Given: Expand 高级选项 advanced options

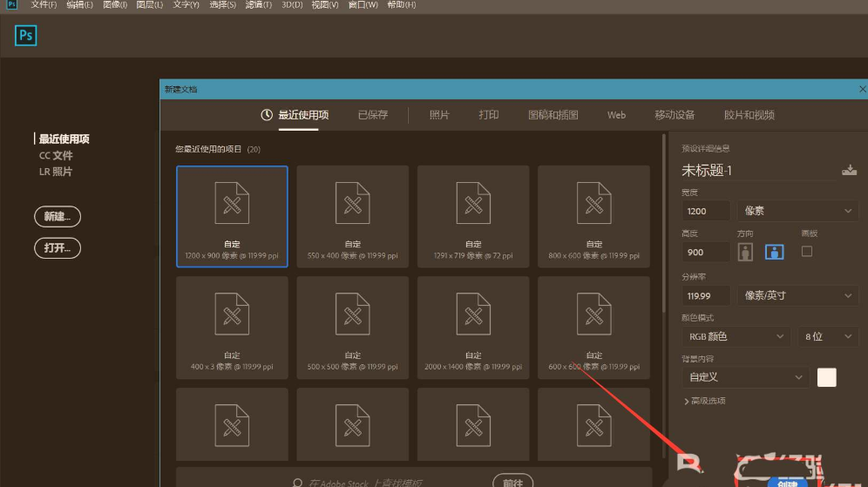Looking at the screenshot, I should (x=705, y=401).
